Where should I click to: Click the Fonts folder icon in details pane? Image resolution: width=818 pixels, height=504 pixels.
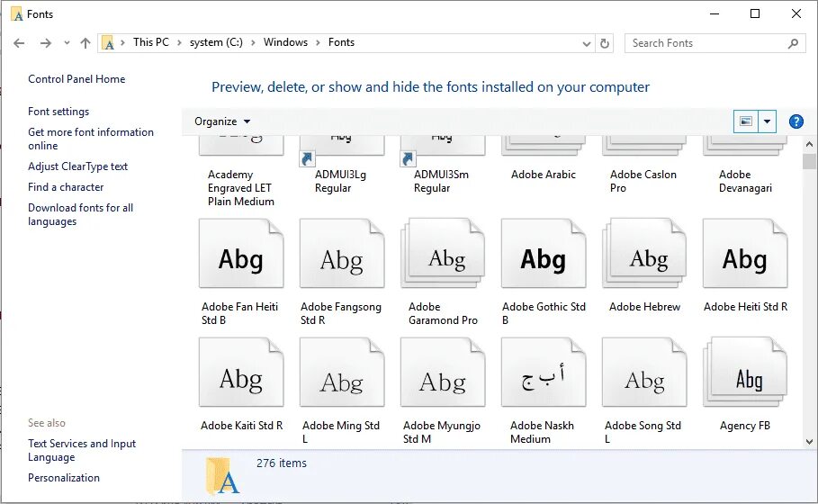(222, 476)
